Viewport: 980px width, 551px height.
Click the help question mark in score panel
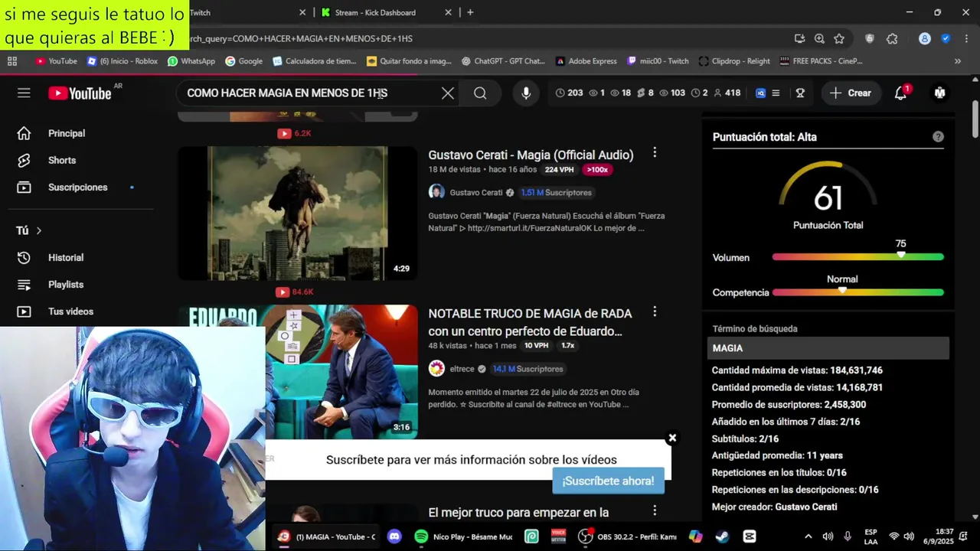938,137
